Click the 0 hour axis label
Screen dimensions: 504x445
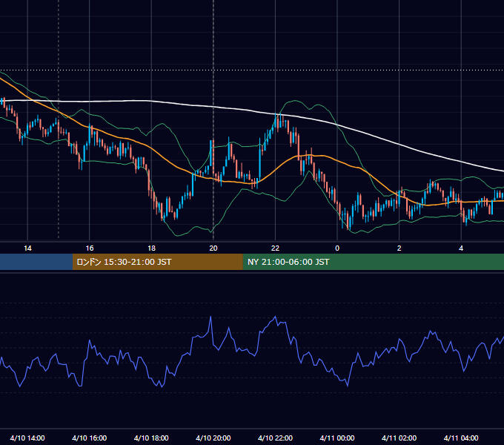(337, 248)
